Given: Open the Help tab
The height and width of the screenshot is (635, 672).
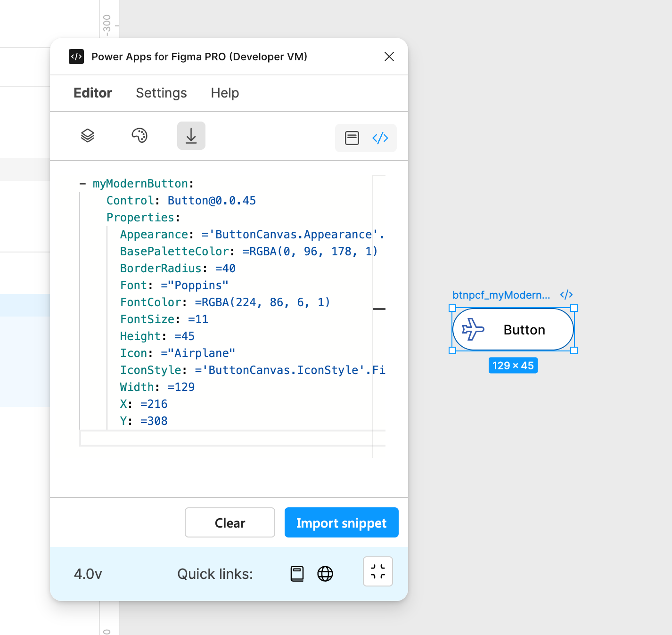Looking at the screenshot, I should 225,93.
